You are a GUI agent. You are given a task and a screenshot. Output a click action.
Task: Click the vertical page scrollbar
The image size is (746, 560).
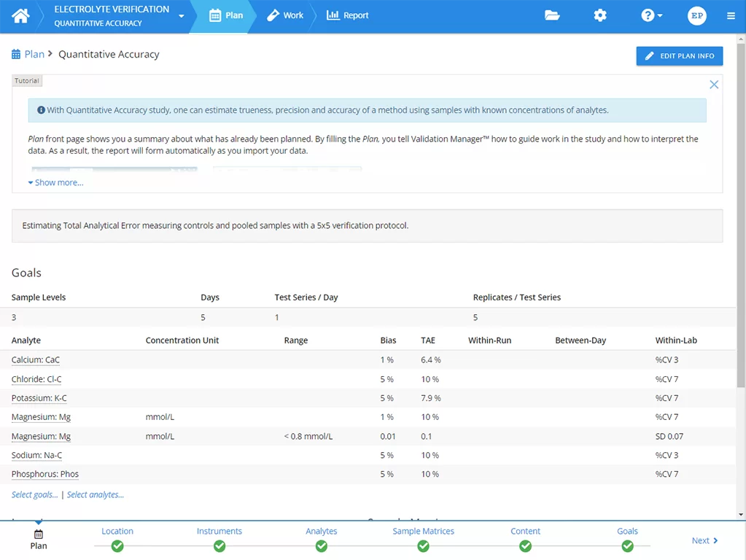click(x=741, y=219)
